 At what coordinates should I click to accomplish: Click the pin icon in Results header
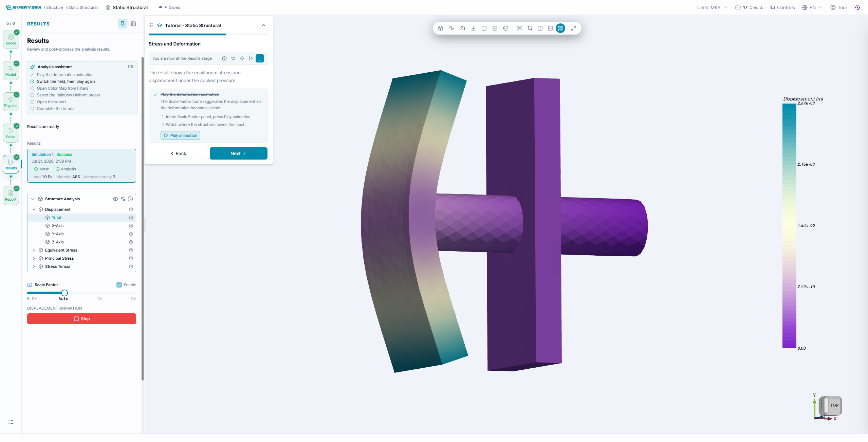click(x=122, y=24)
